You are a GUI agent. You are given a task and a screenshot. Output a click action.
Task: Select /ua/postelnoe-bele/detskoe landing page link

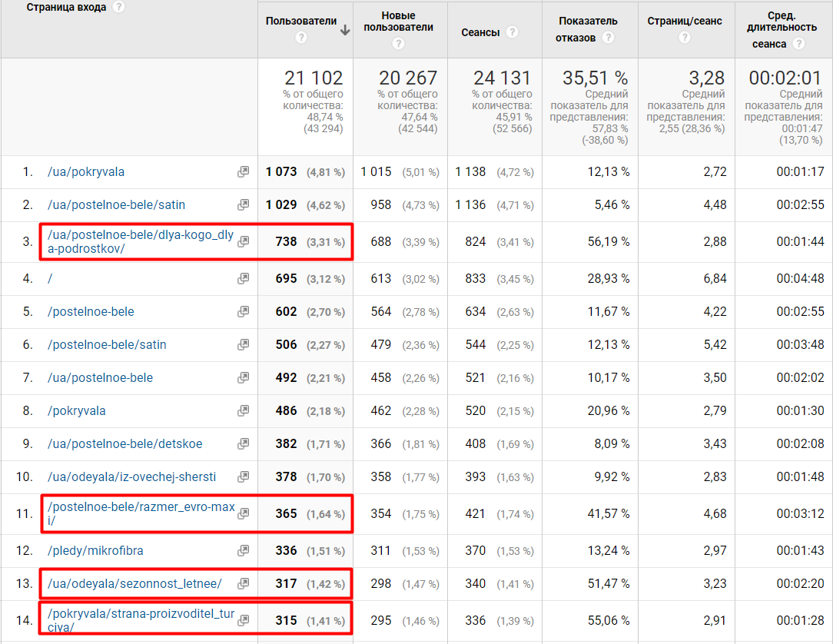click(x=124, y=444)
